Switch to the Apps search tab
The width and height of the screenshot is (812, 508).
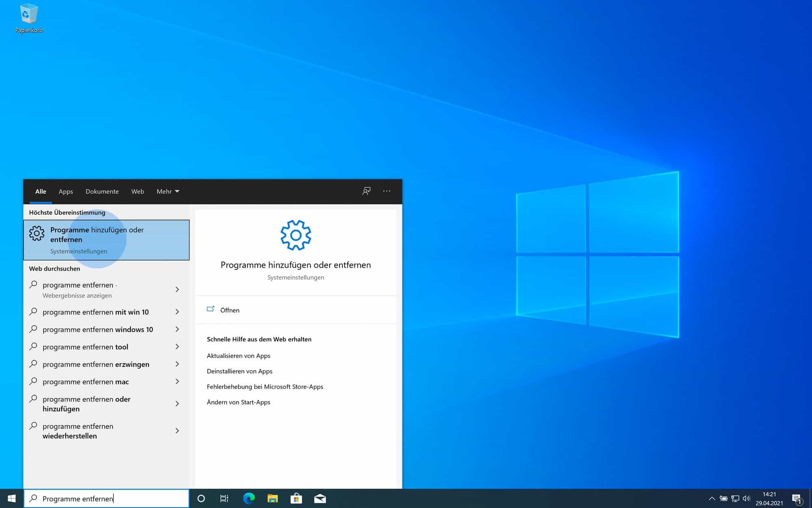[66, 191]
